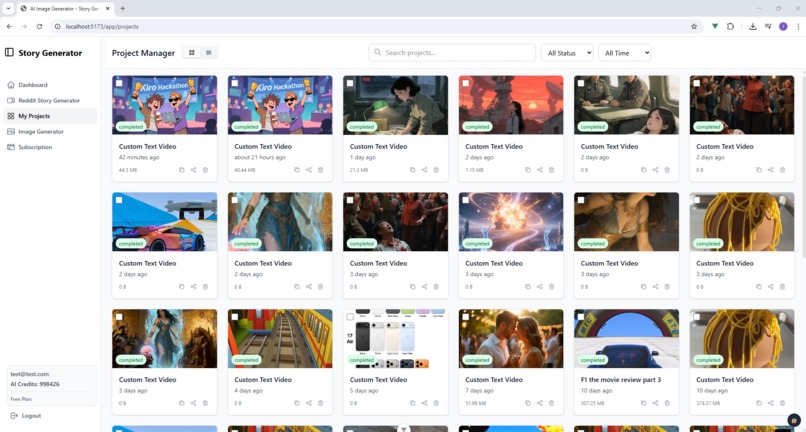Viewport: 806px width, 432px height.
Task: Select checkbox on the 42 minutes ago project
Action: click(119, 83)
